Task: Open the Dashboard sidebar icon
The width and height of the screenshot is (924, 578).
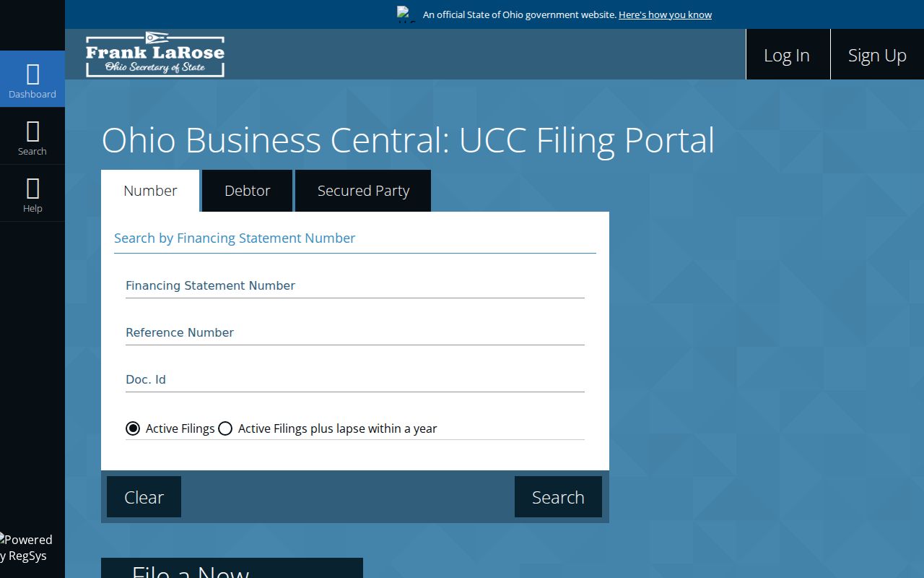Action: click(x=32, y=79)
